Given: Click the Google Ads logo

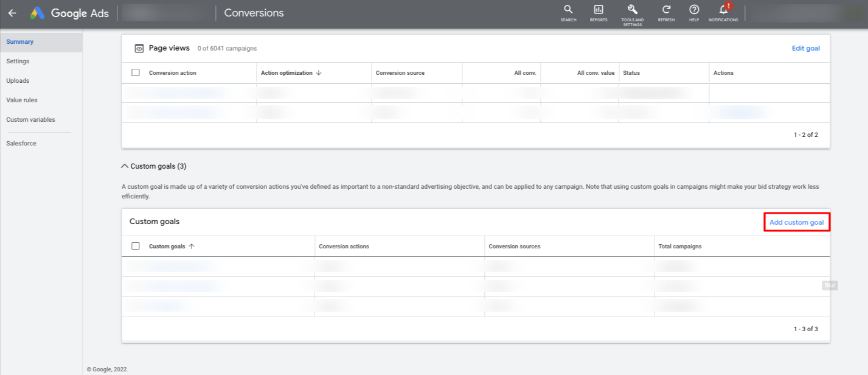Looking at the screenshot, I should (x=70, y=13).
